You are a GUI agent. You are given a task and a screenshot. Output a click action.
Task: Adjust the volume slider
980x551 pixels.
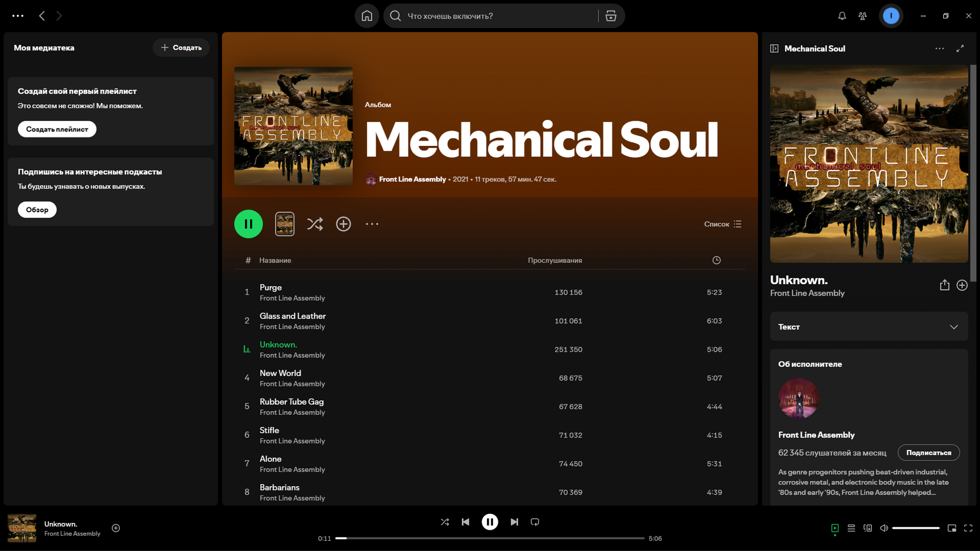[x=916, y=528]
